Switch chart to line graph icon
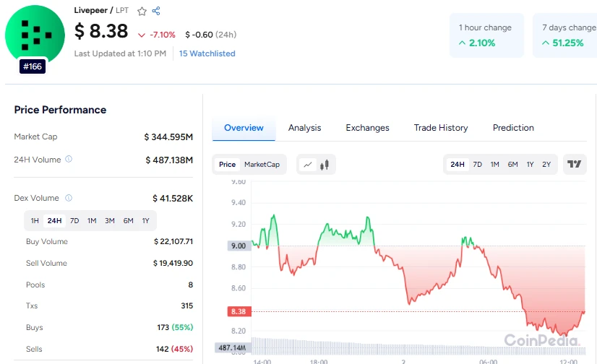 tap(307, 165)
